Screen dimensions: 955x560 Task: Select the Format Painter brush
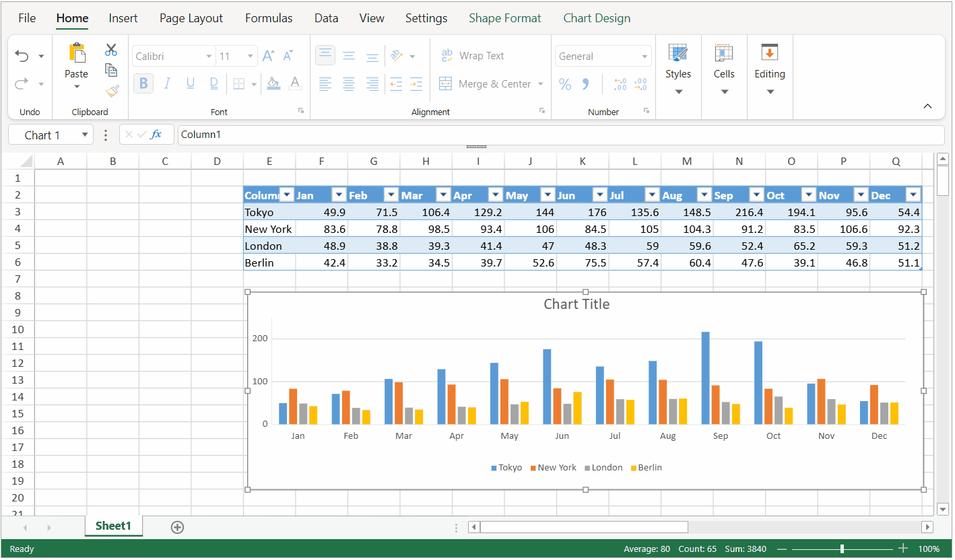click(x=112, y=90)
